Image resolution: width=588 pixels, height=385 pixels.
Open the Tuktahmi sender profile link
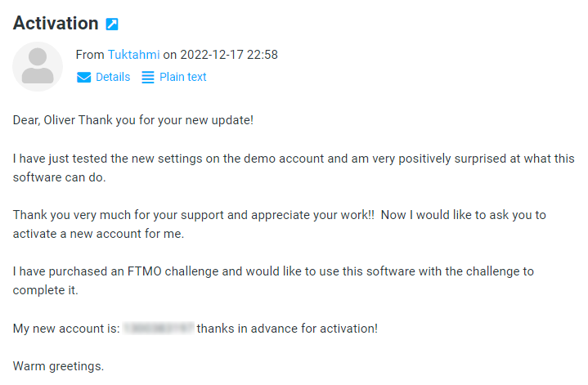click(x=133, y=55)
